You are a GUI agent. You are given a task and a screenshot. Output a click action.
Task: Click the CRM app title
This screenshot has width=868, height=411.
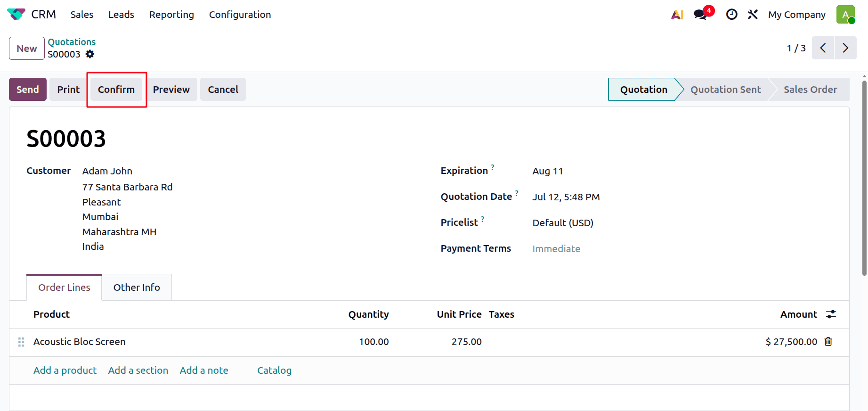pyautogui.click(x=43, y=15)
